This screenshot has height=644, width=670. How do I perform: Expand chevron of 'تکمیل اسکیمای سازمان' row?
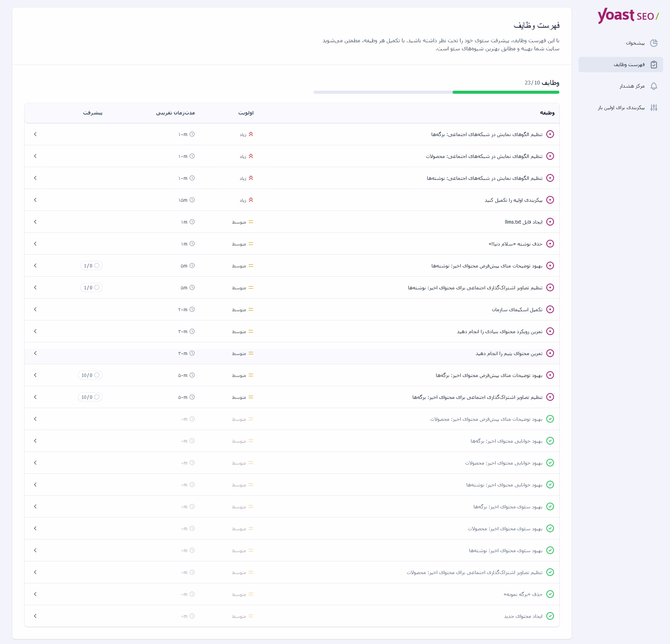tap(35, 309)
